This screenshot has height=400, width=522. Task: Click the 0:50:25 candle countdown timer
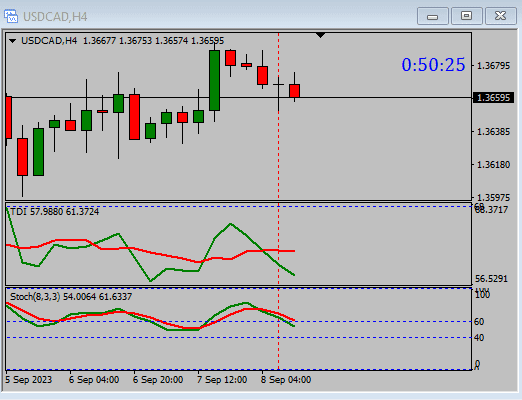coord(433,65)
